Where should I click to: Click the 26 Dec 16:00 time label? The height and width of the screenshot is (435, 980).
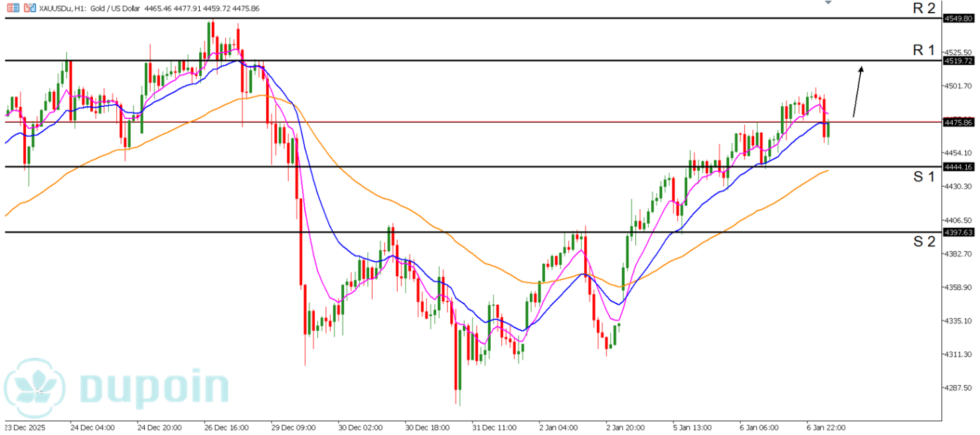tap(226, 428)
